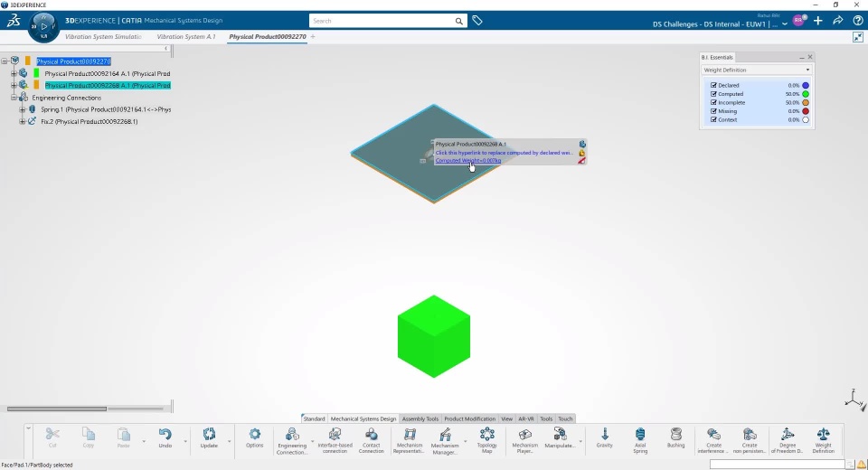Open the help question mark icon
Image resolution: width=868 pixels, height=470 pixels.
pyautogui.click(x=857, y=21)
